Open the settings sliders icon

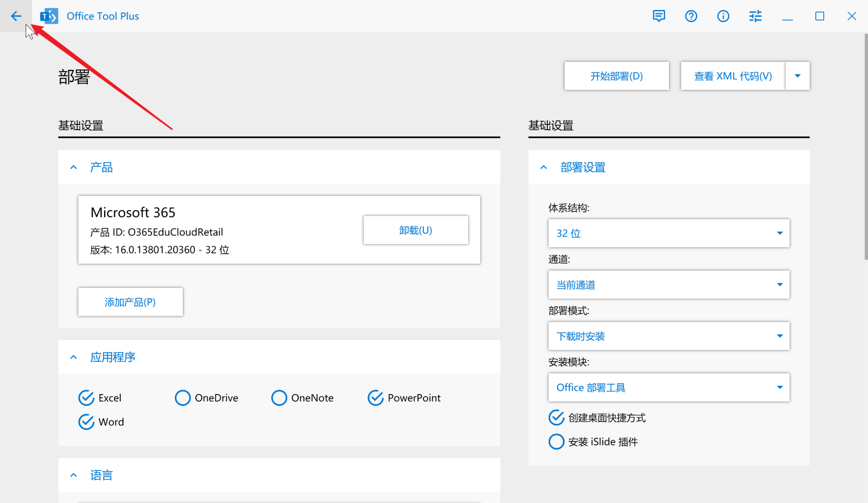755,16
